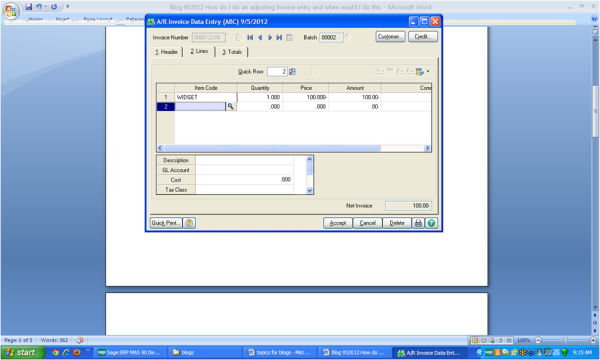Select row header 1 in lines grid
Screen dimensions: 600x360
[166, 98]
